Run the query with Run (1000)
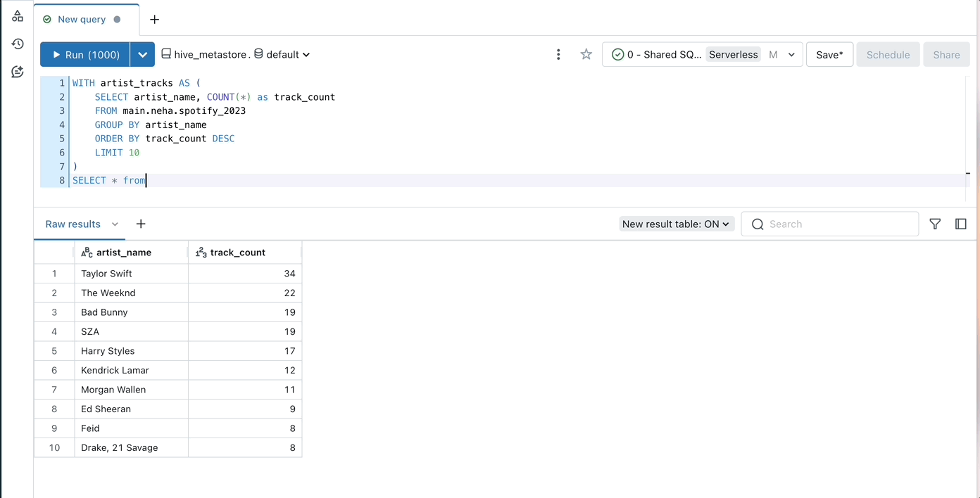Viewport: 980px width, 498px height. coord(86,54)
